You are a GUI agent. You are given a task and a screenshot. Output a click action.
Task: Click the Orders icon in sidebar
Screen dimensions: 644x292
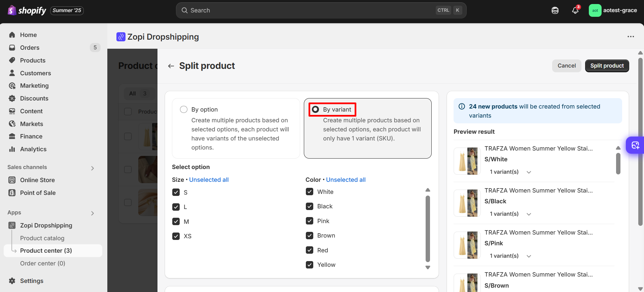pyautogui.click(x=12, y=48)
